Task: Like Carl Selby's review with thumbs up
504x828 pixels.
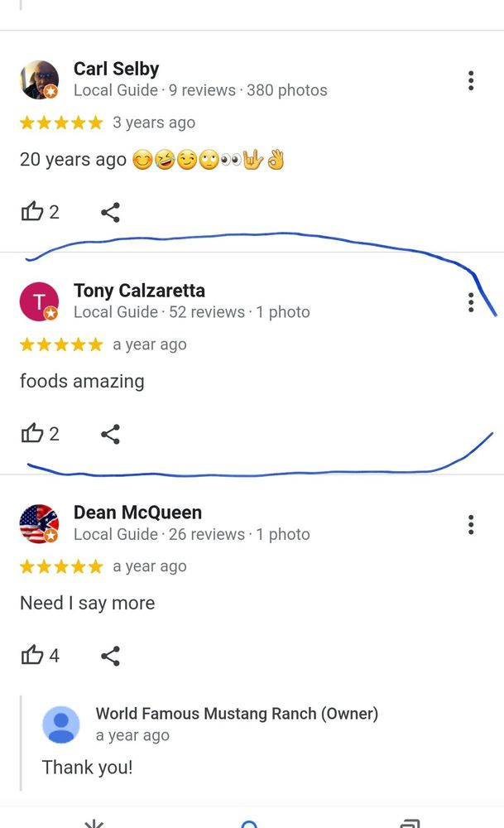Action: click(31, 212)
